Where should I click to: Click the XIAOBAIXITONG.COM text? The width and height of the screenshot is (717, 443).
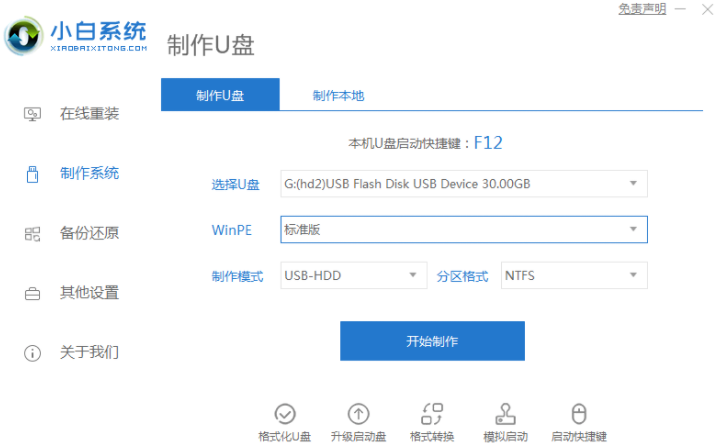point(99,48)
